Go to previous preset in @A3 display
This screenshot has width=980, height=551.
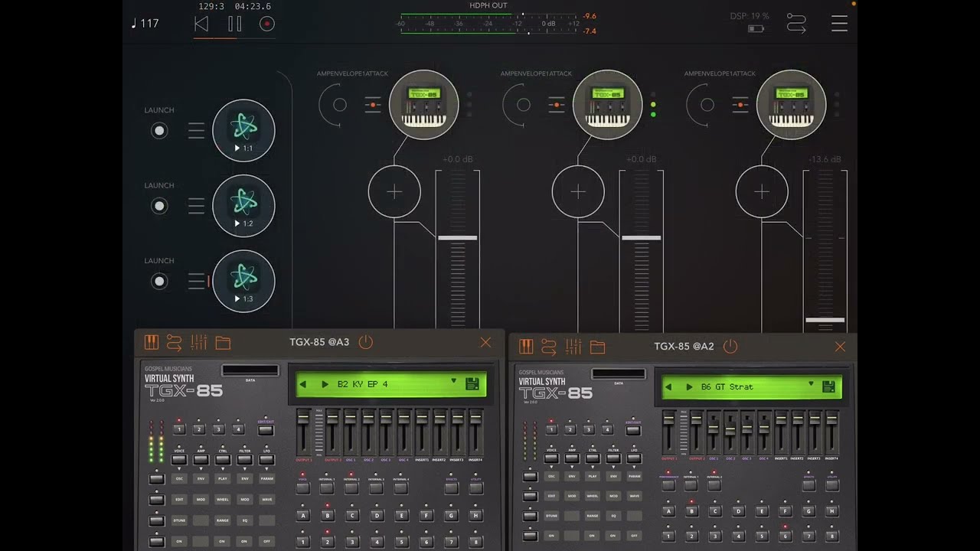point(303,384)
